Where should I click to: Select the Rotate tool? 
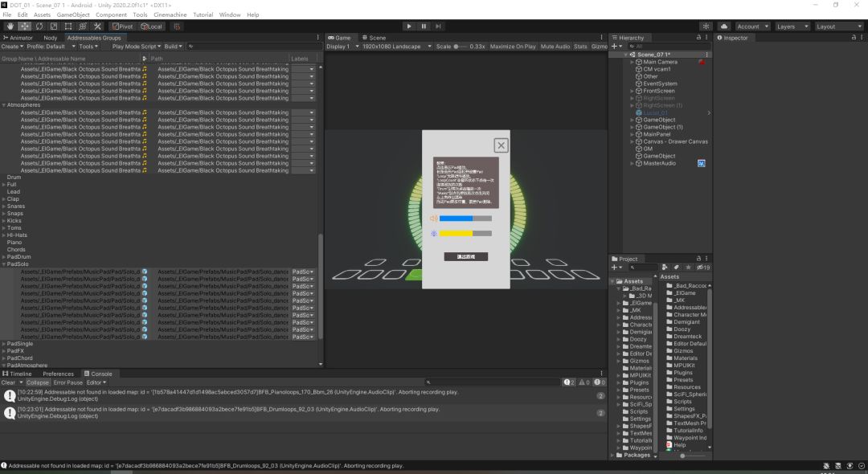pos(39,27)
